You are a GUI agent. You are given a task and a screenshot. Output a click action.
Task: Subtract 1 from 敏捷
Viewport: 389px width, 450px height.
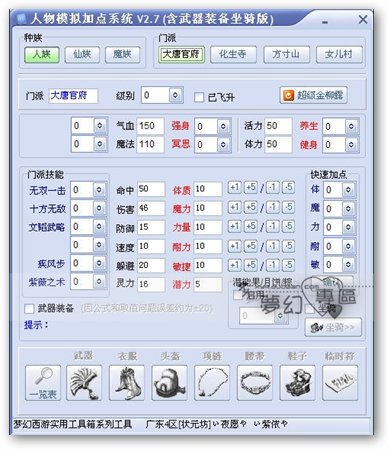pyautogui.click(x=273, y=265)
